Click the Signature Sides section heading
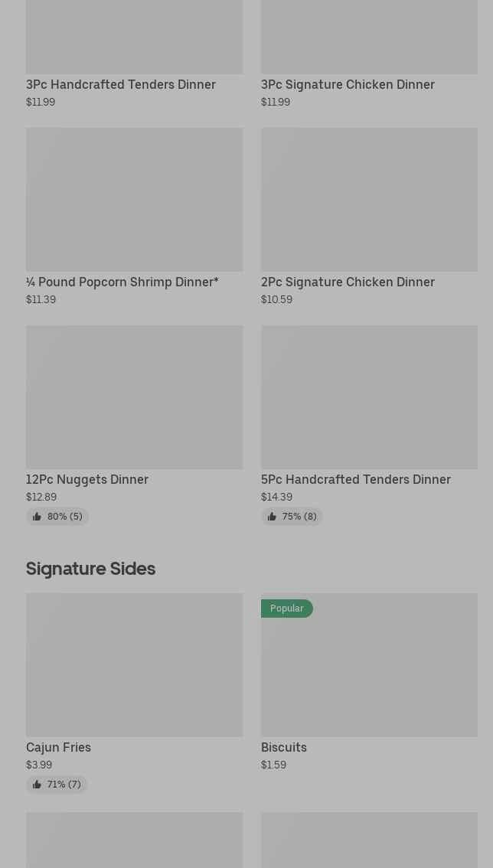Screen dimensions: 493x868 coord(90,568)
